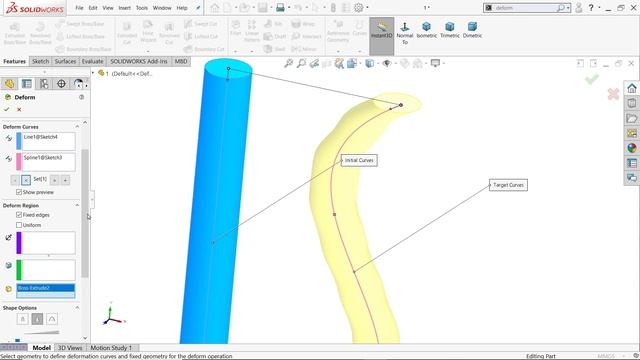Select the Normal To view icon

point(404,33)
